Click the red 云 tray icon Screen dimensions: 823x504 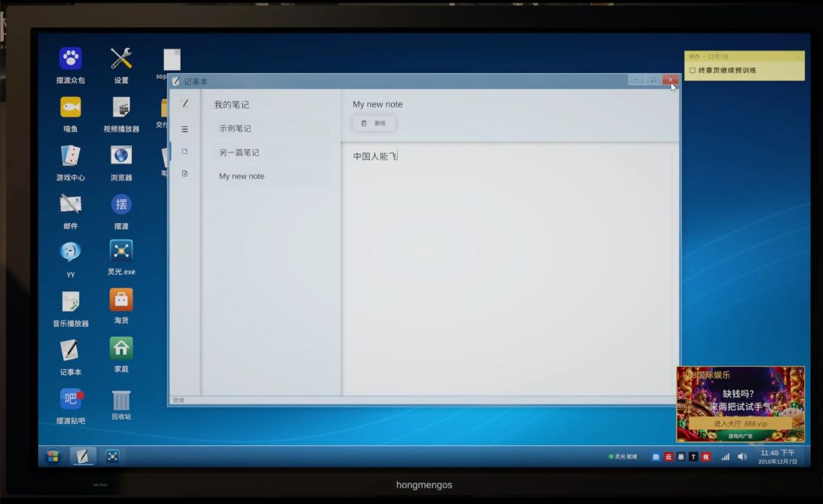(x=668, y=457)
